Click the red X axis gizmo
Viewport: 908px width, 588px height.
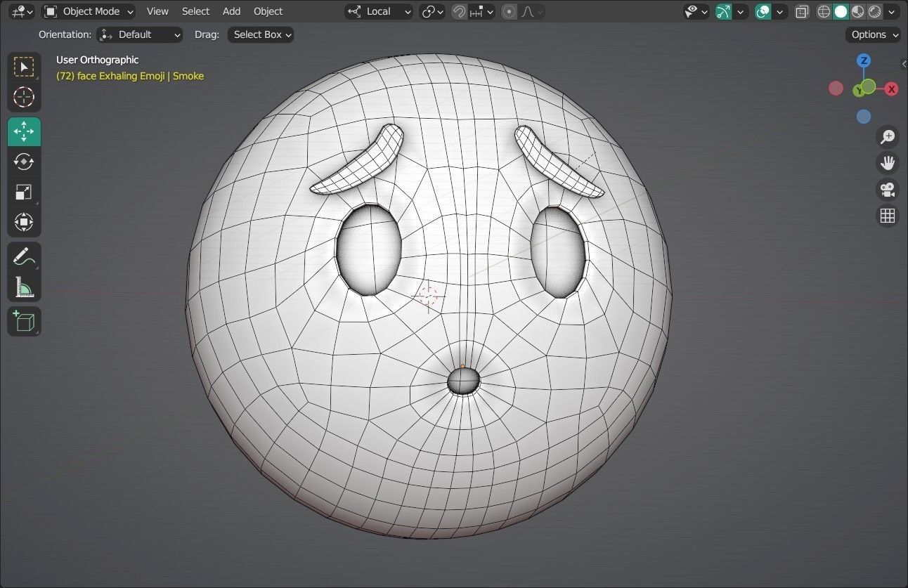(891, 89)
